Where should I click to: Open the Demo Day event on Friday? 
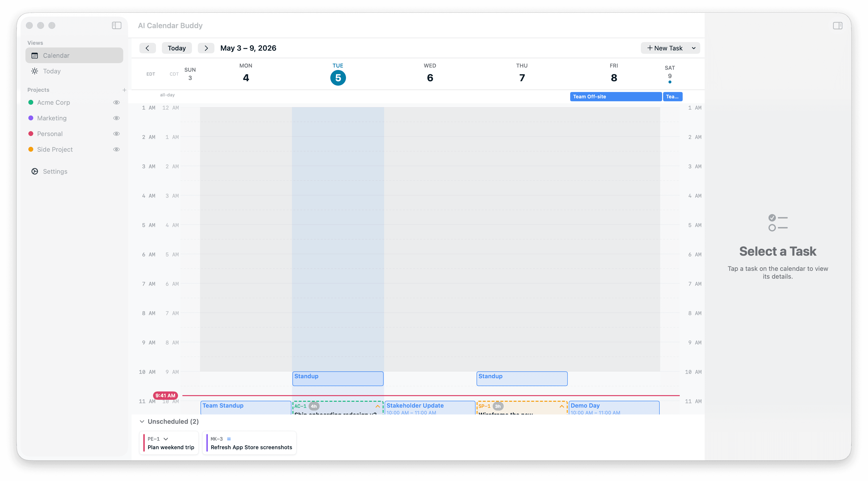[x=614, y=408]
